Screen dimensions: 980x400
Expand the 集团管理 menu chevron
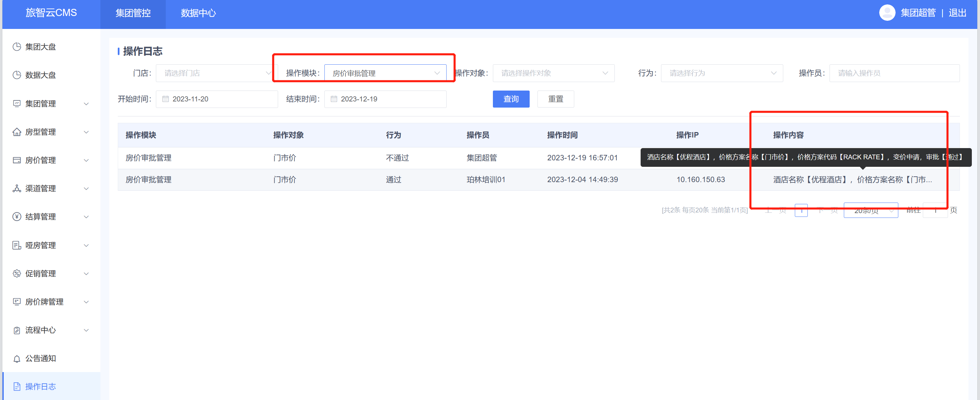(x=86, y=103)
